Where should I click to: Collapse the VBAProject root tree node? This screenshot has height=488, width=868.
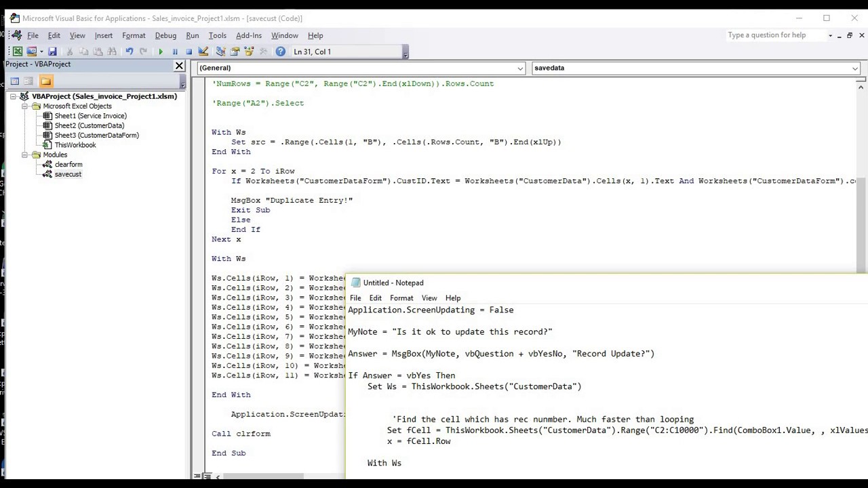13,96
